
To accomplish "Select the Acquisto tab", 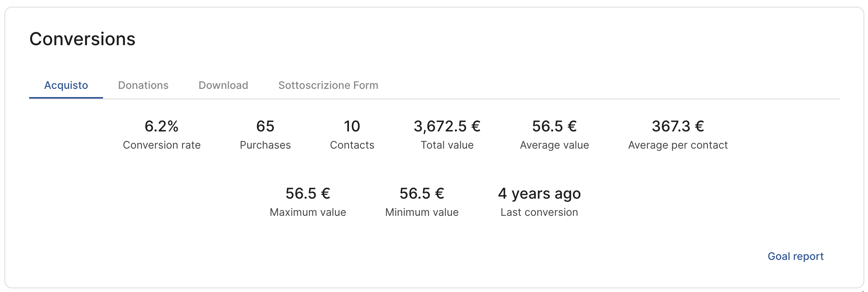I will point(66,86).
